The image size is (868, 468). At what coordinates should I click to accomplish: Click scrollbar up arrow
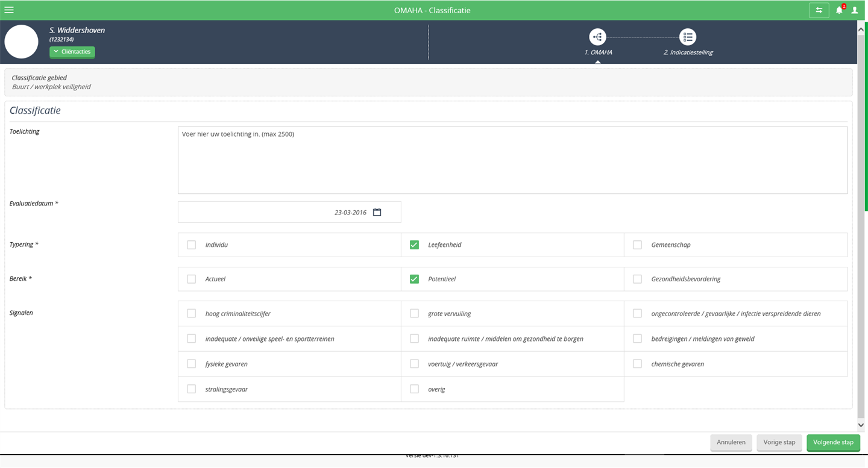[x=861, y=25]
